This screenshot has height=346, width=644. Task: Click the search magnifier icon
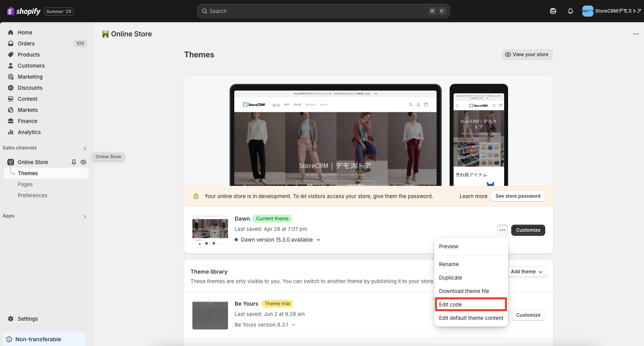coord(205,11)
